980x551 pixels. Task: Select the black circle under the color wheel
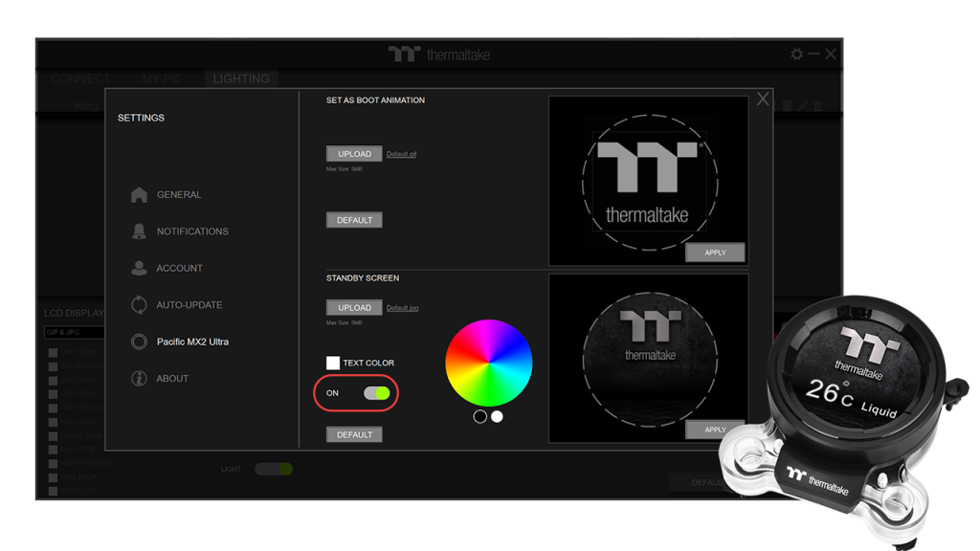tap(480, 417)
